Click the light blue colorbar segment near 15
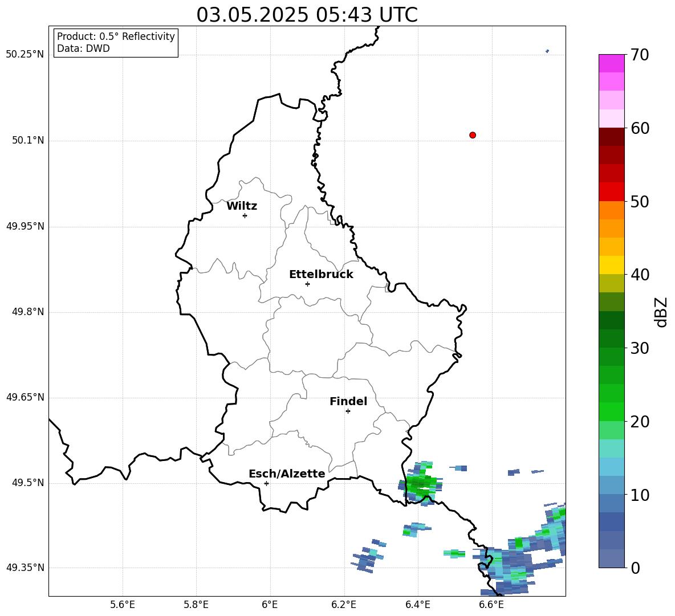 [611, 467]
